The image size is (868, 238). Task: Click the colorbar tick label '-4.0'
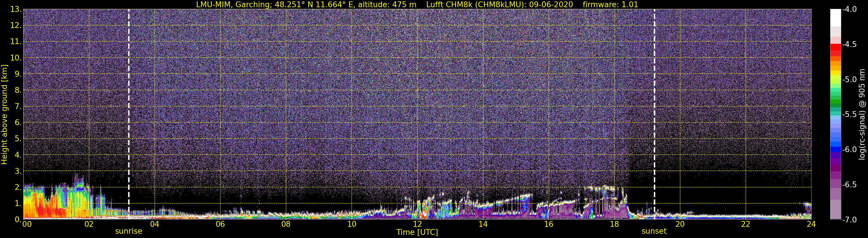[849, 10]
